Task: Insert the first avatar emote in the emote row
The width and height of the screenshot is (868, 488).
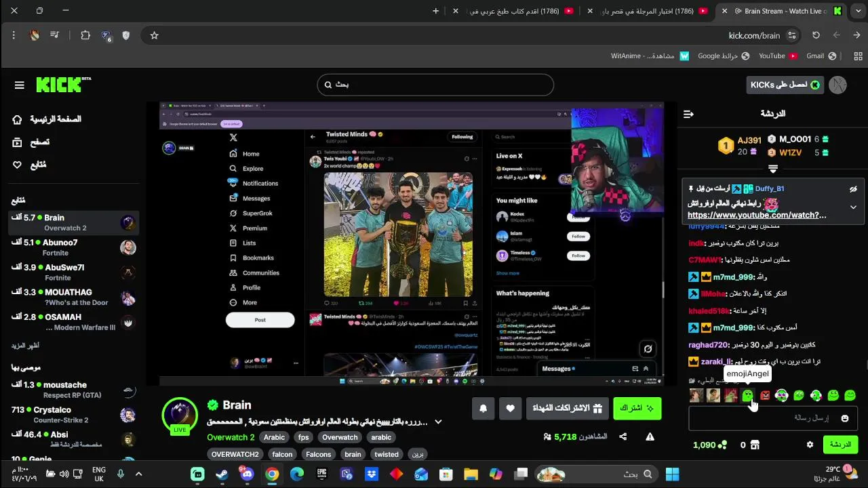Action: [x=696, y=395]
